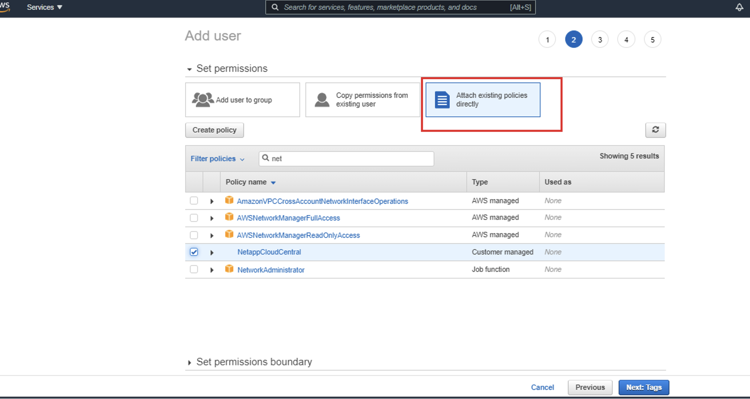Uncheck the NetappCloudCentral checkbox
This screenshot has width=750, height=399.
coord(194,252)
